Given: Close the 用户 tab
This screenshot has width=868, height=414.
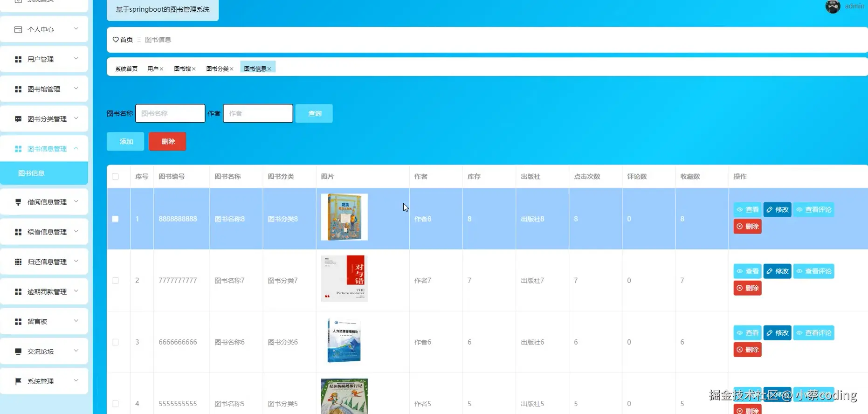Looking at the screenshot, I should tap(161, 69).
